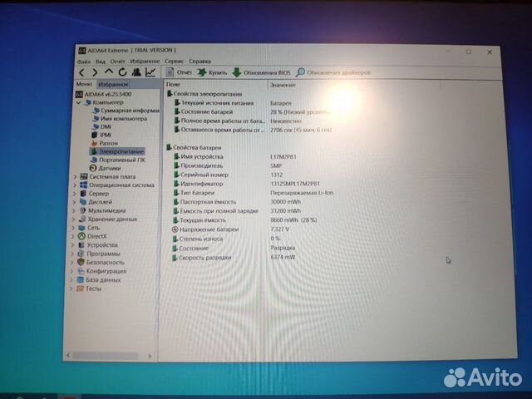Expand the Сервер node

74,194
